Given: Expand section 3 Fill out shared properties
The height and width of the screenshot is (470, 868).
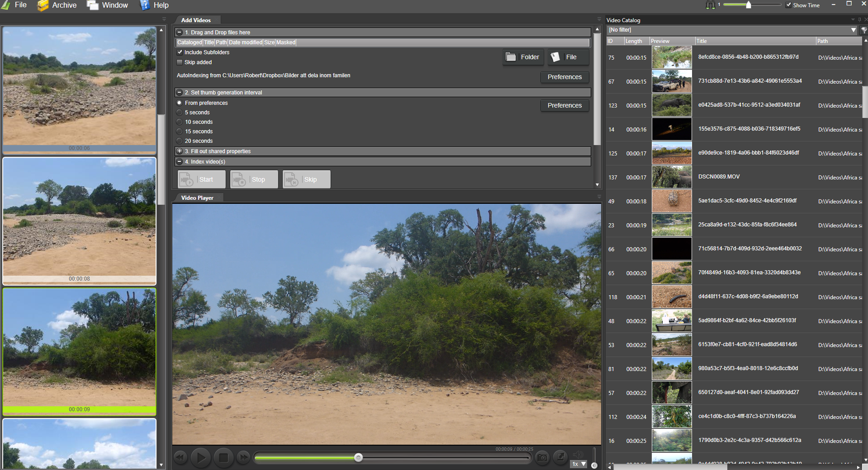Looking at the screenshot, I should click(x=180, y=151).
